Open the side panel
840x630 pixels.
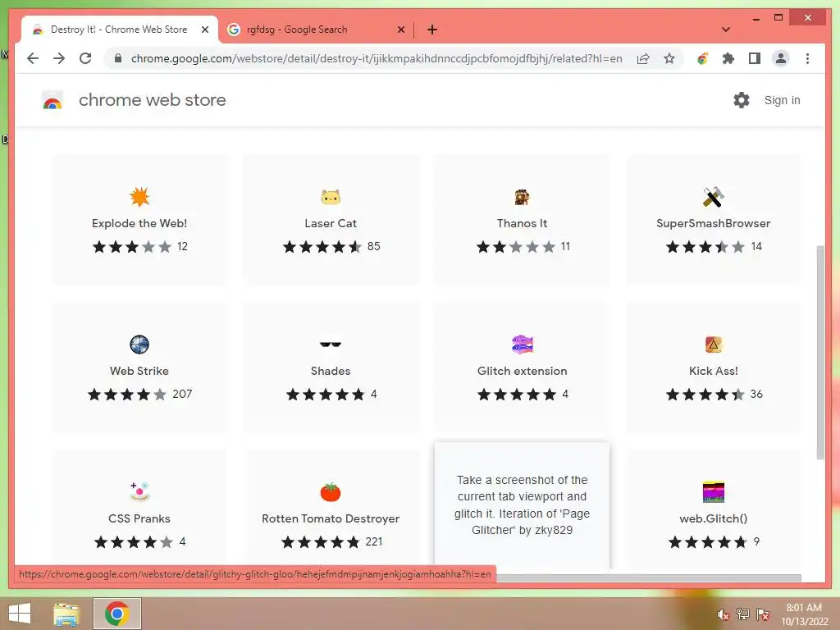point(755,58)
